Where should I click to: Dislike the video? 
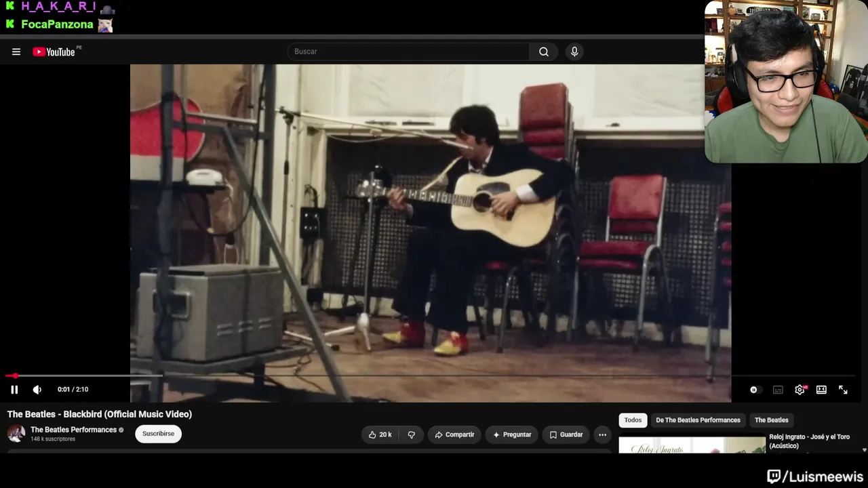(411, 434)
